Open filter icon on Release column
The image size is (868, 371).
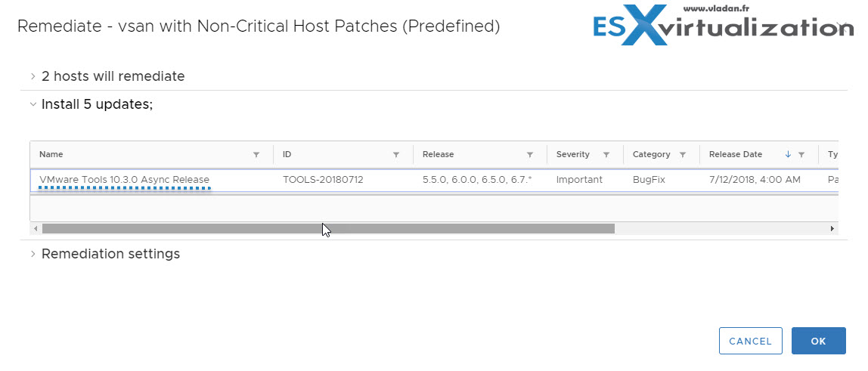530,155
